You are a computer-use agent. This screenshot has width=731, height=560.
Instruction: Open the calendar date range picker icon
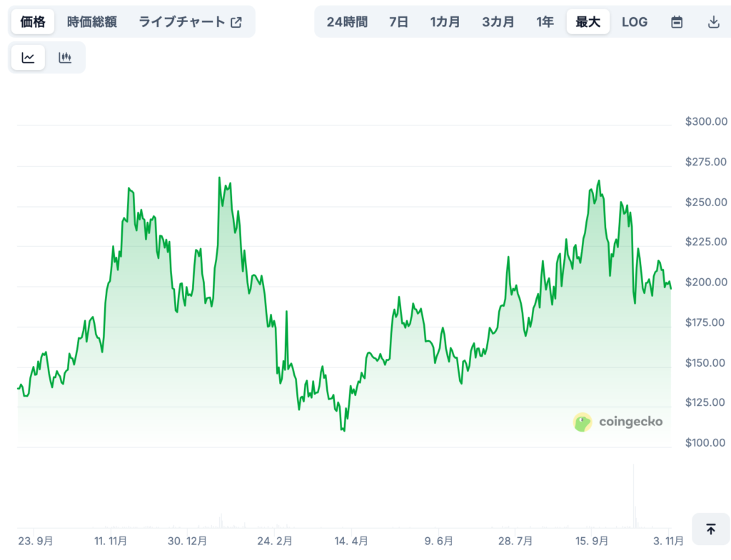677,21
